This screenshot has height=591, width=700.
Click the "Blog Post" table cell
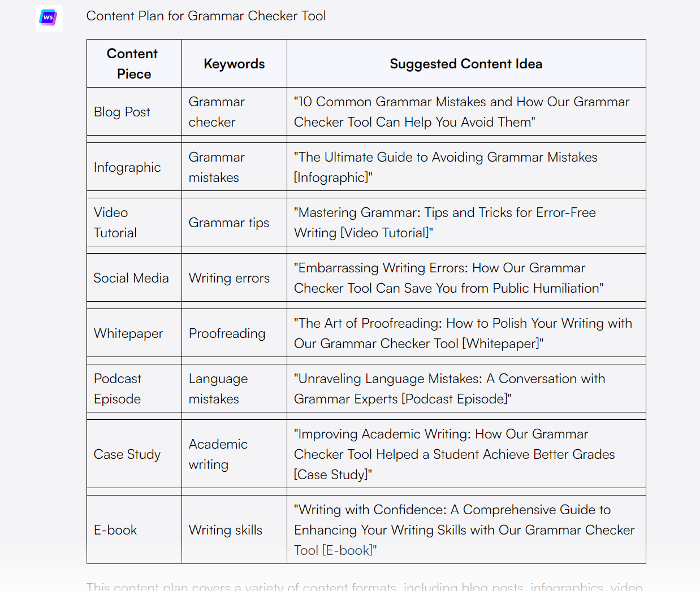[x=122, y=112]
